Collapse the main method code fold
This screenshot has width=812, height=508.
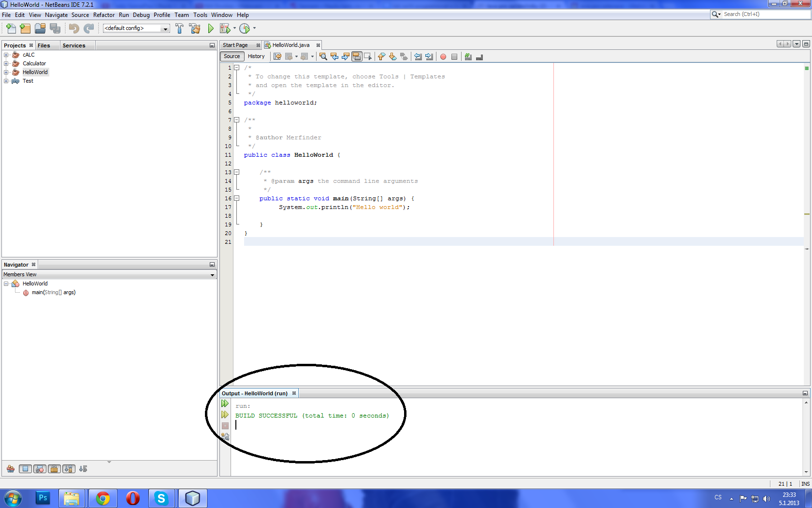[x=237, y=198]
